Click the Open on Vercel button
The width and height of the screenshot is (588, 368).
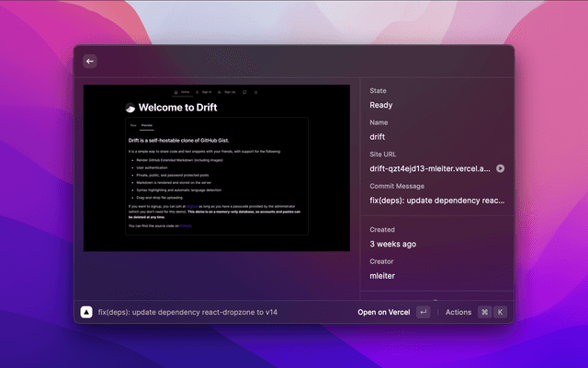[383, 312]
